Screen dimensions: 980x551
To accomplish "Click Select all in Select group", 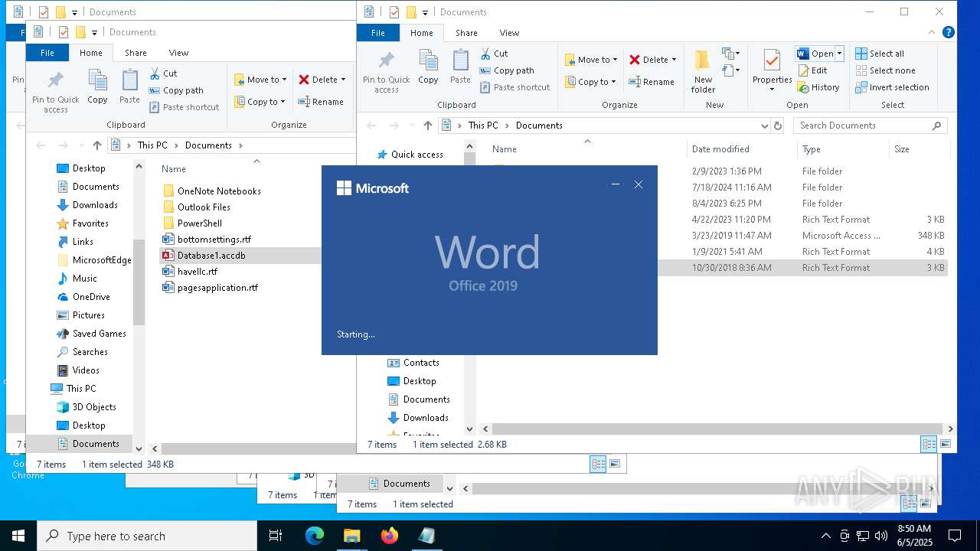I will click(x=880, y=54).
